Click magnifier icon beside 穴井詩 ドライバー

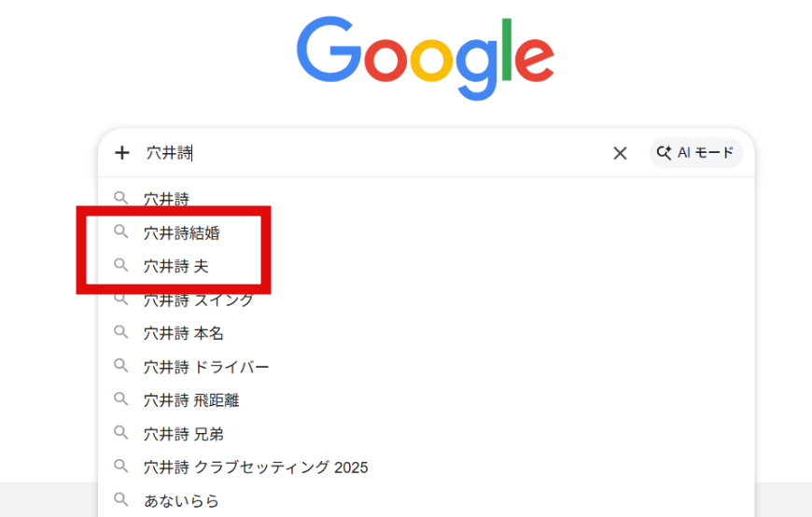(120, 366)
